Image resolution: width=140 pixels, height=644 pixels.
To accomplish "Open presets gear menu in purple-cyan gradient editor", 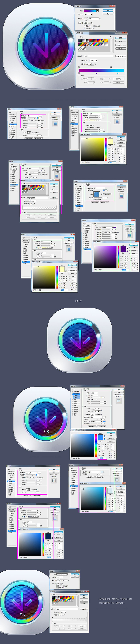I will pyautogui.click(x=111, y=37).
